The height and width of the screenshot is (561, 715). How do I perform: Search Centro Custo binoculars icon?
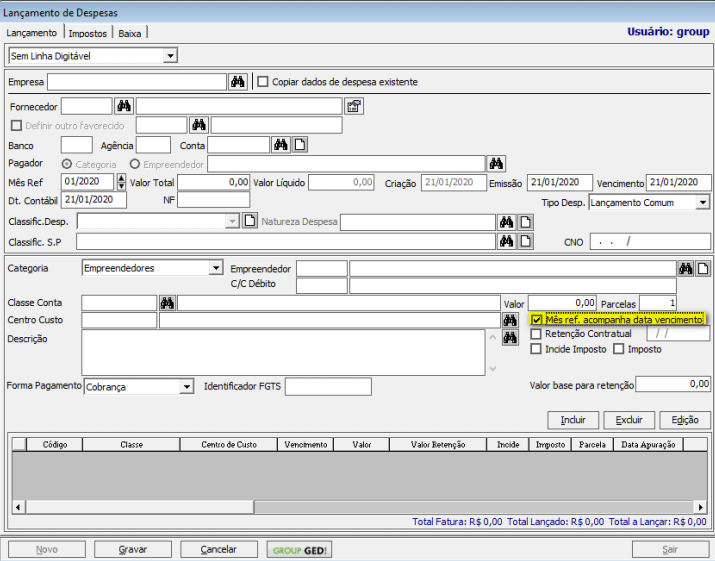[x=510, y=320]
